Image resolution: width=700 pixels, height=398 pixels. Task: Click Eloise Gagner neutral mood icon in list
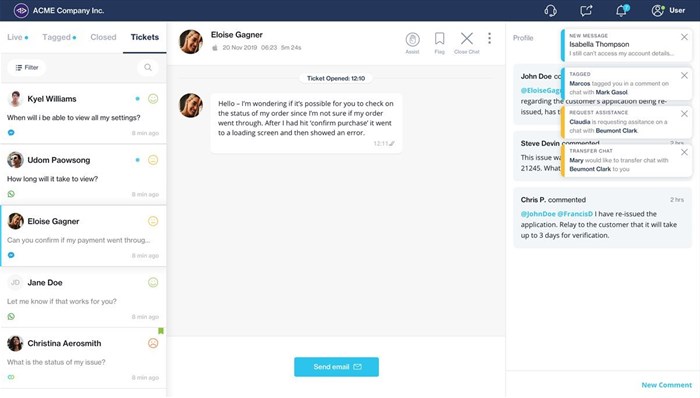coord(153,221)
